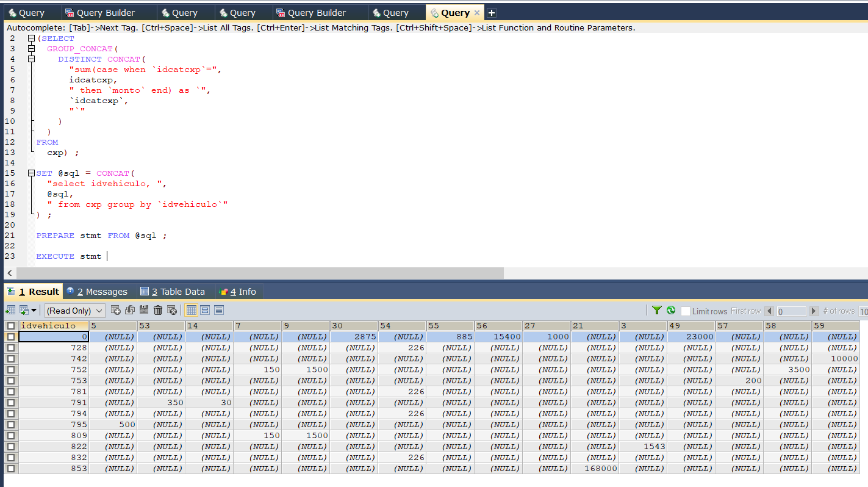Image resolution: width=868 pixels, height=487 pixels.
Task: Click the previous page arrow button
Action: [769, 311]
